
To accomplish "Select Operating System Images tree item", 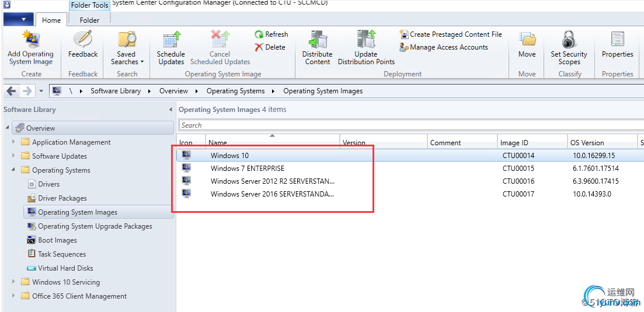I will (99, 212).
